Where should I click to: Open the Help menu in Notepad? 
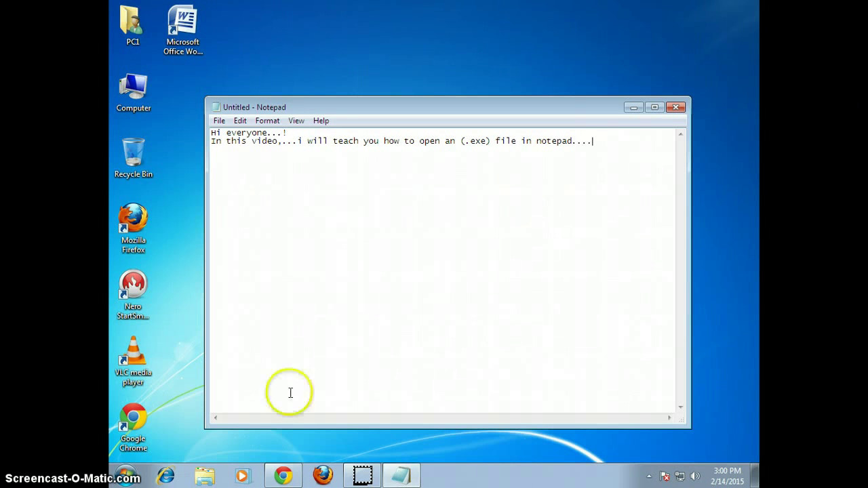coord(321,121)
